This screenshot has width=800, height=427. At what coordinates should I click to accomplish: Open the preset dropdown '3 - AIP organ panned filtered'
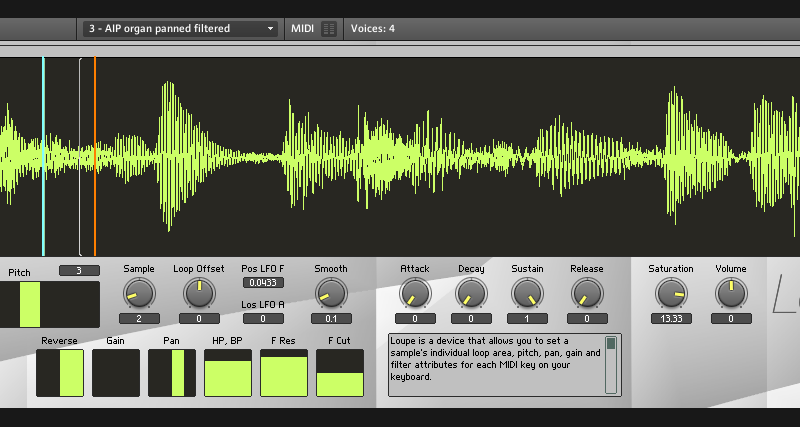tap(180, 28)
